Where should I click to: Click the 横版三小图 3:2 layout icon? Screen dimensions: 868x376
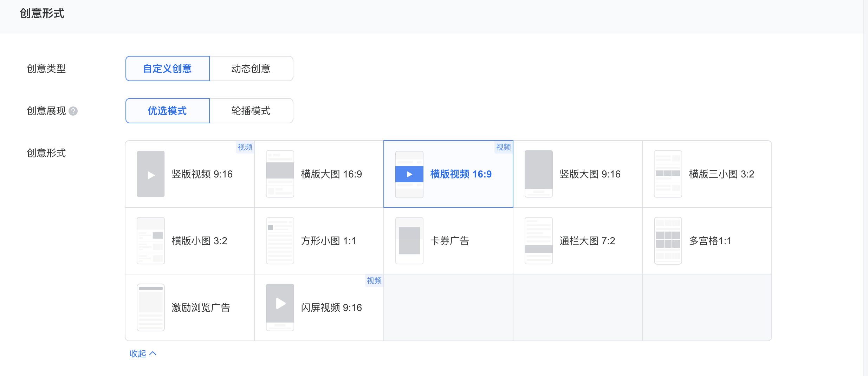point(668,174)
